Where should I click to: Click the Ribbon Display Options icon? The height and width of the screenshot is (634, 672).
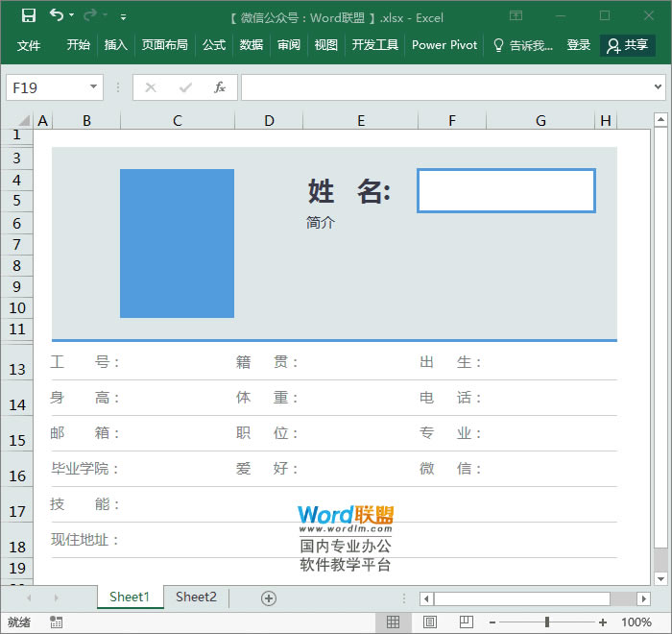coord(516,15)
